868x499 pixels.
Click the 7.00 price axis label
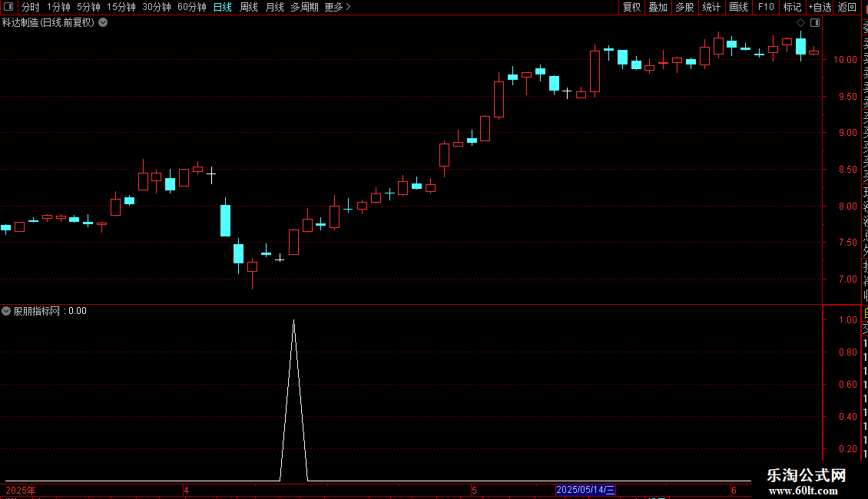(847, 279)
